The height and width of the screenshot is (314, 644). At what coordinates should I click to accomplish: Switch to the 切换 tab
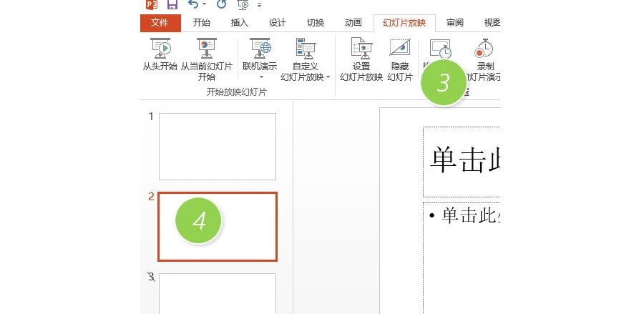[316, 23]
